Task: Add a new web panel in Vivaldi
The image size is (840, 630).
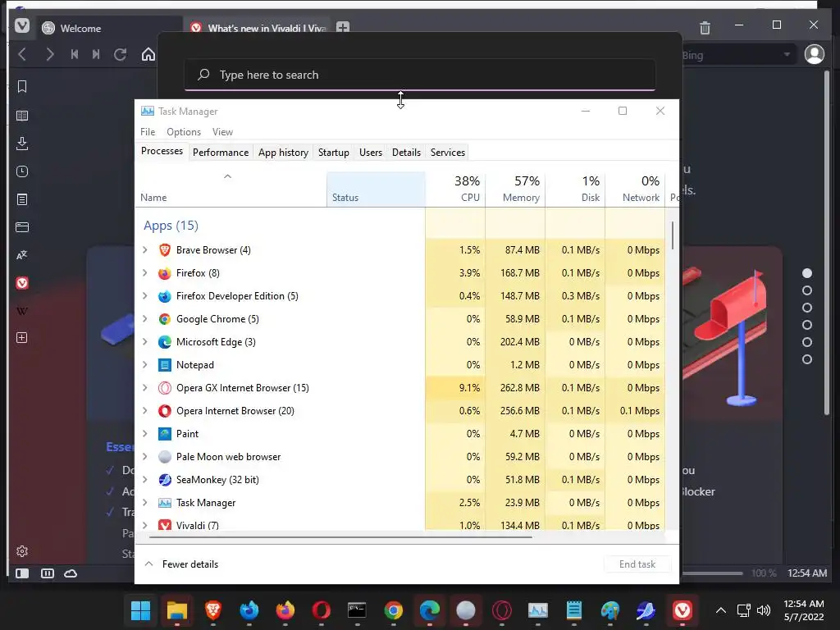Action: [x=22, y=337]
